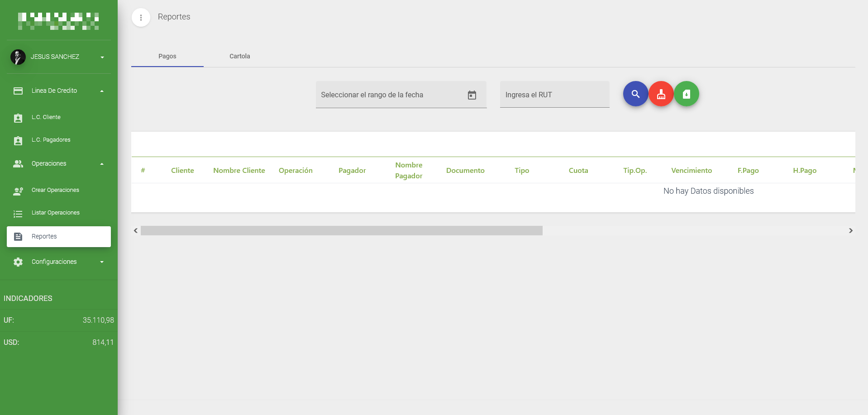
Task: Select the Pagos tab
Action: pyautogui.click(x=167, y=56)
